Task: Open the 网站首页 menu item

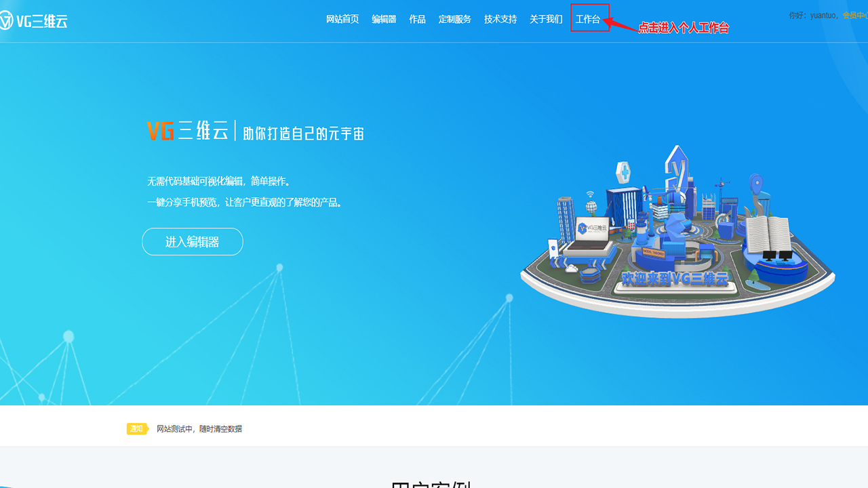Action: click(x=342, y=20)
